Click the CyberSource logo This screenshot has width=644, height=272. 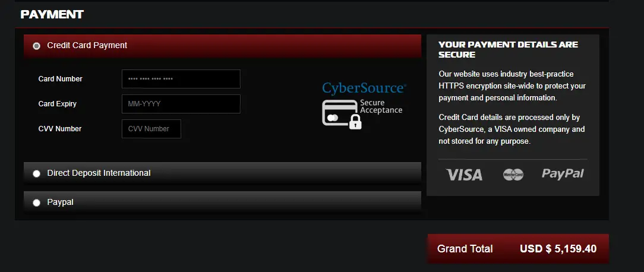[364, 87]
